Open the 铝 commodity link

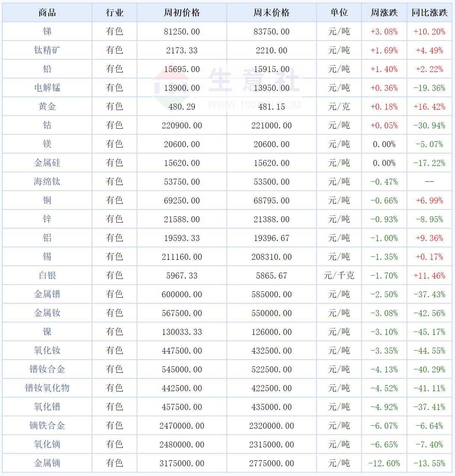coord(47,238)
